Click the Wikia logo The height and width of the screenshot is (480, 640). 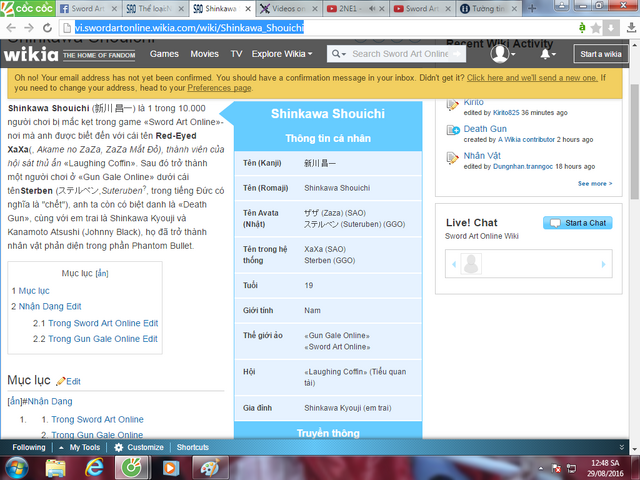click(31, 54)
